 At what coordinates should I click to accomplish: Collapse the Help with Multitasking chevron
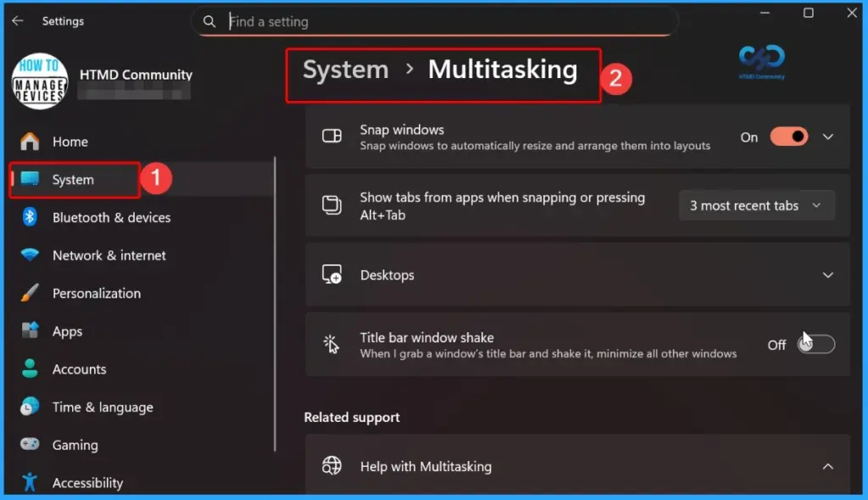point(827,467)
